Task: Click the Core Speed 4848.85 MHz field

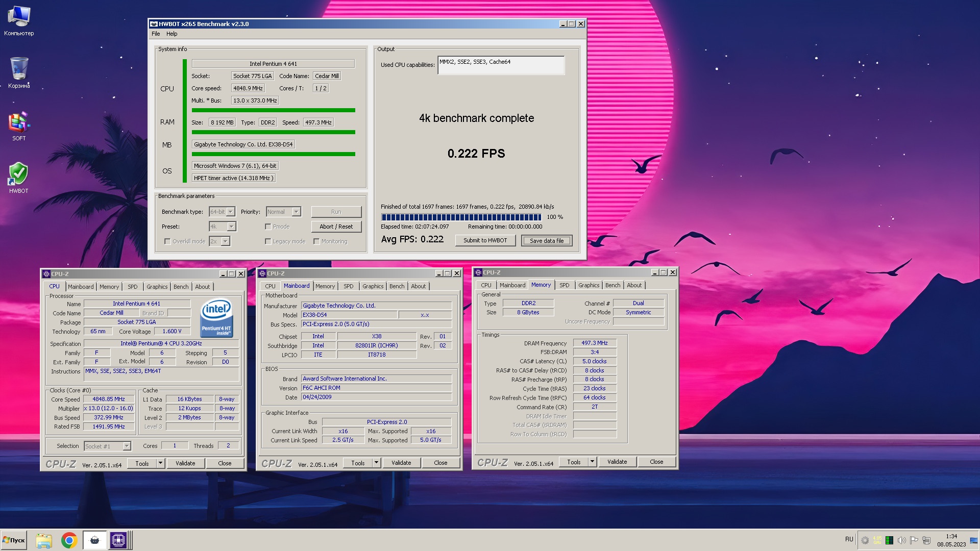Action: coord(108,399)
